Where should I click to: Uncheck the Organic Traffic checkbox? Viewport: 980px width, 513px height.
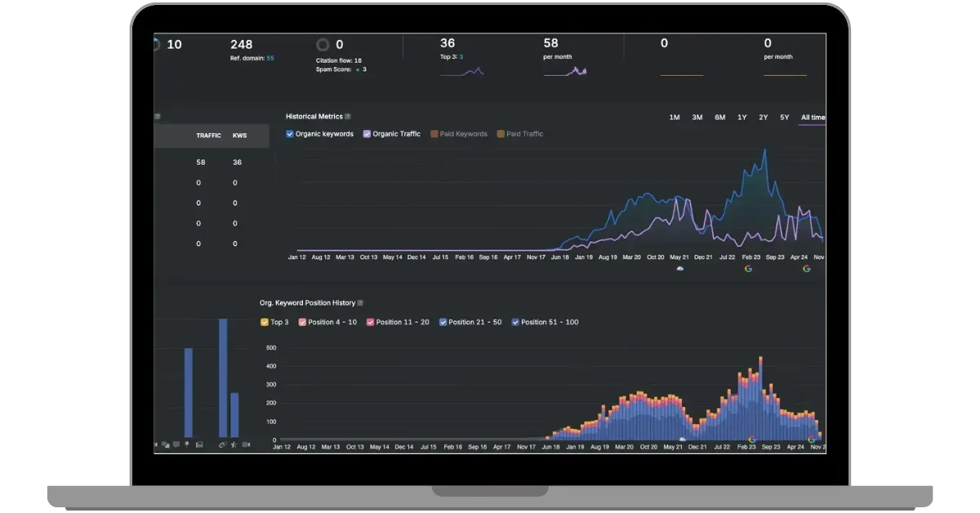pos(367,134)
